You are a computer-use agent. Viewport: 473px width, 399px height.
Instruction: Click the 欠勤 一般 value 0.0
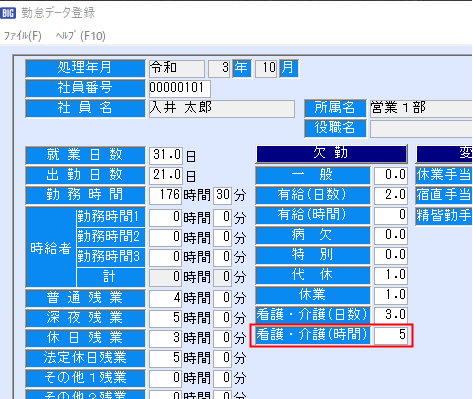tap(391, 175)
